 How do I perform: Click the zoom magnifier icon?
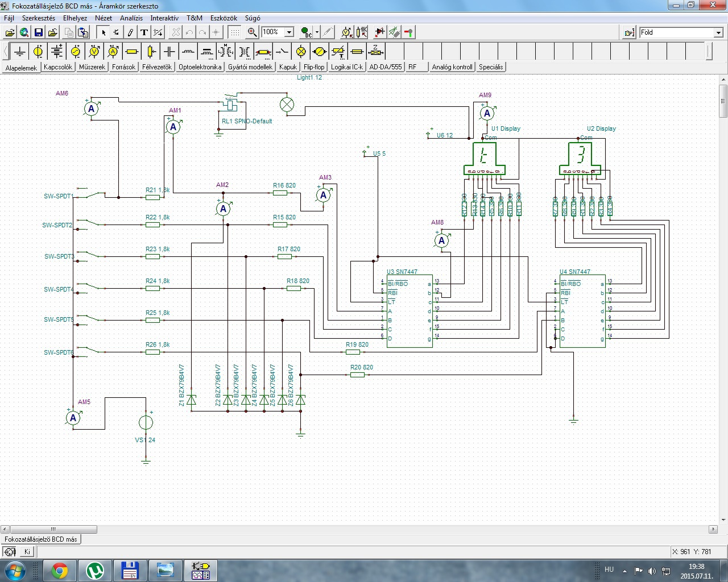[253, 32]
